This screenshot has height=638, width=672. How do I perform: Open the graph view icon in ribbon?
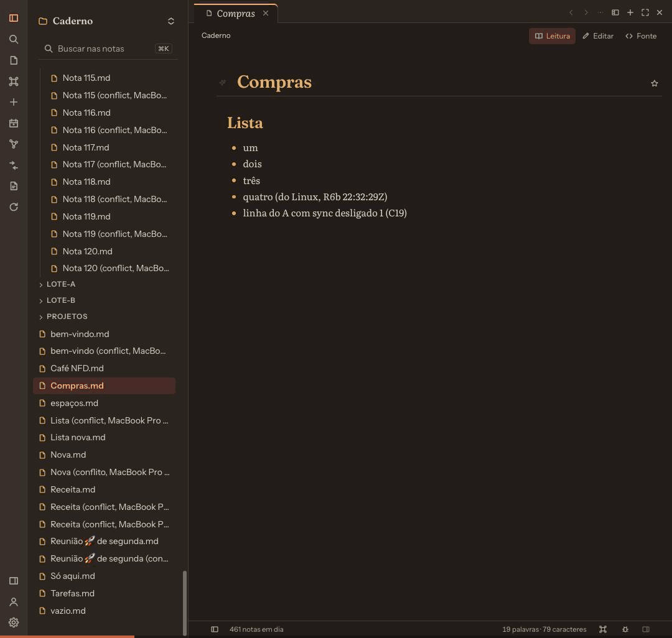pyautogui.click(x=14, y=81)
